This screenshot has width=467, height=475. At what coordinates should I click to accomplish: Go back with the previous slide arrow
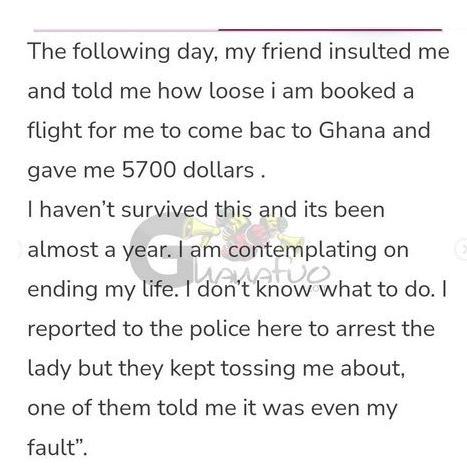(20, 249)
